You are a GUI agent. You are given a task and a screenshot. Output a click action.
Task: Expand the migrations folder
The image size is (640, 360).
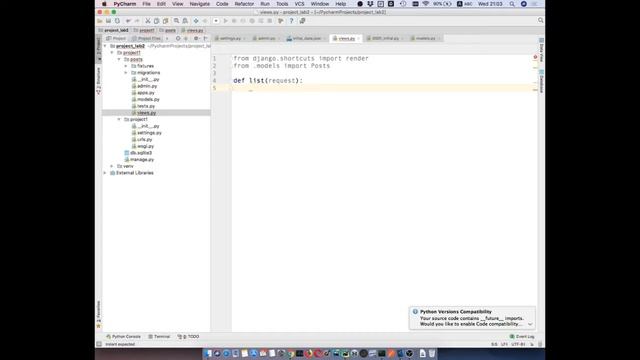pyautogui.click(x=126, y=73)
